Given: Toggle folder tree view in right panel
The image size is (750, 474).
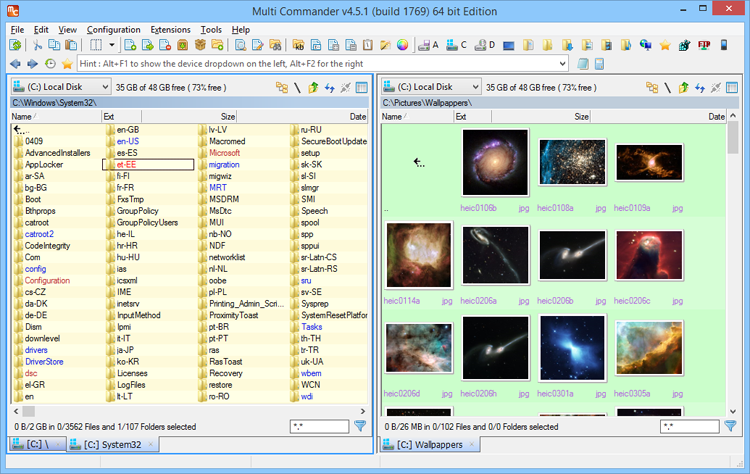Looking at the screenshot, I should click(x=651, y=88).
